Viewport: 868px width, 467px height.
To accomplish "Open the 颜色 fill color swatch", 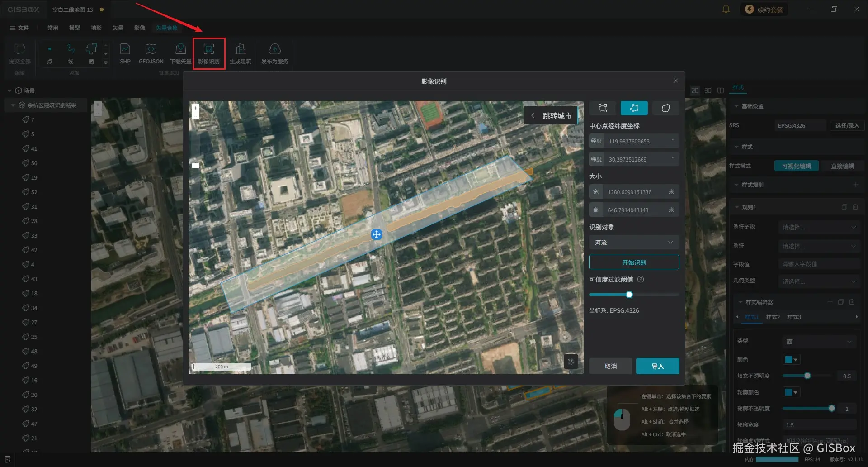I will pos(792,359).
